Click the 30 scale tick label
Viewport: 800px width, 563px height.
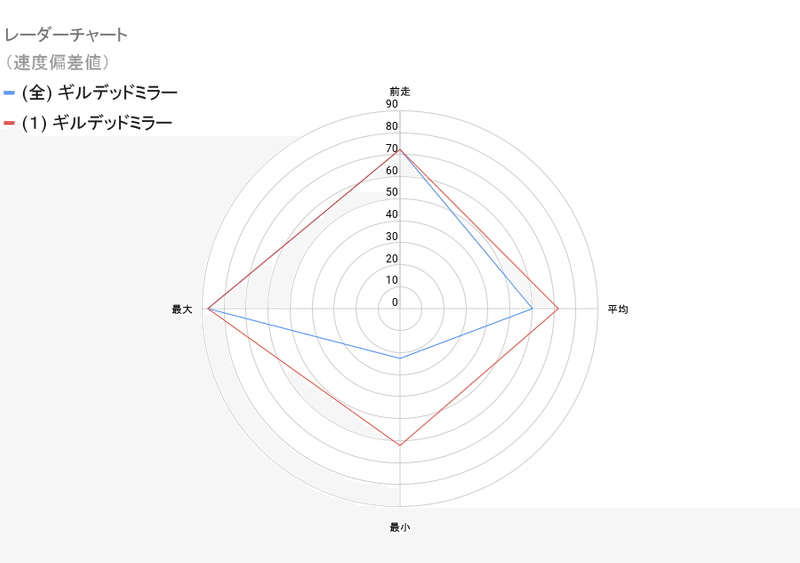[x=392, y=236]
